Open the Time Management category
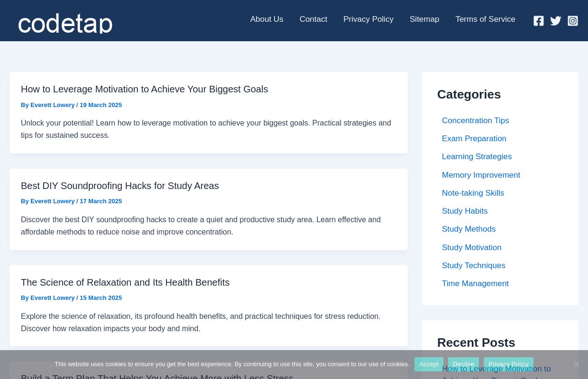This screenshot has height=379, width=588. click(475, 284)
